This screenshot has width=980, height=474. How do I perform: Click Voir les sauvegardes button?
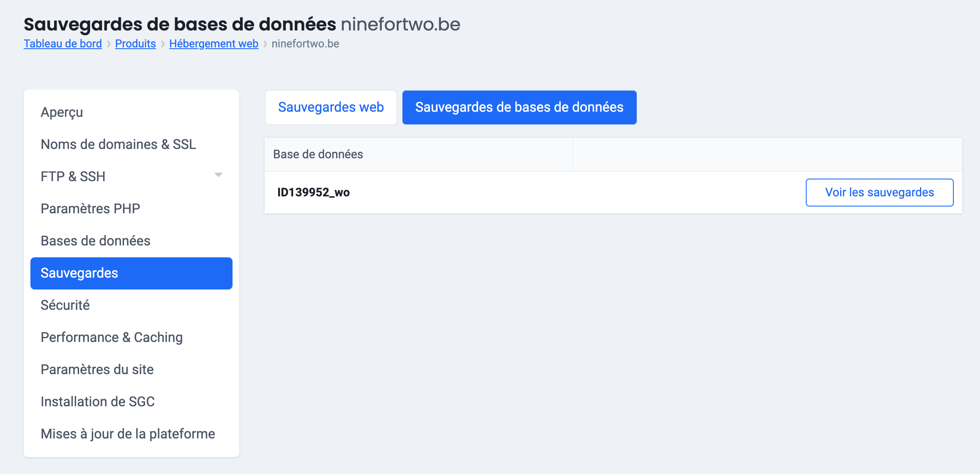pos(879,193)
